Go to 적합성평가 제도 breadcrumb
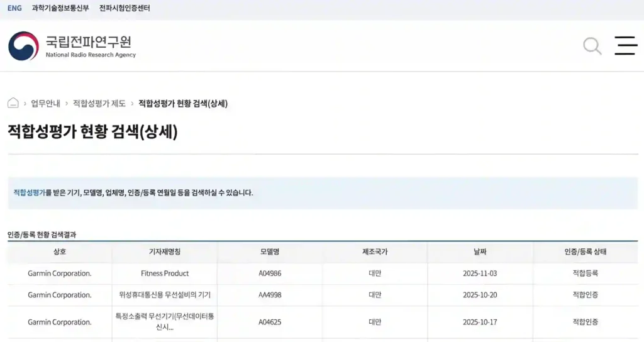644x342 pixels. pos(99,104)
